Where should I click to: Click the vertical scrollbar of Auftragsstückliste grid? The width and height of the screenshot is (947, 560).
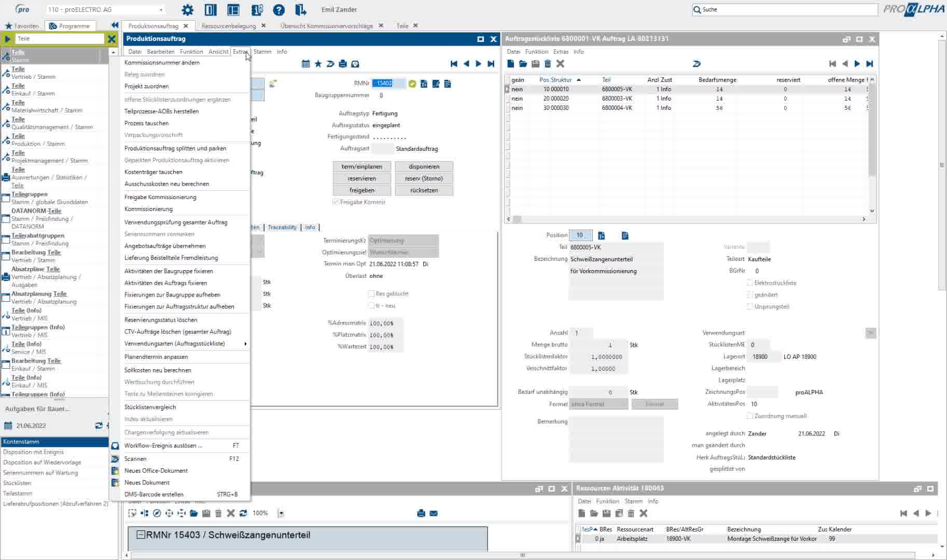[x=872, y=145]
